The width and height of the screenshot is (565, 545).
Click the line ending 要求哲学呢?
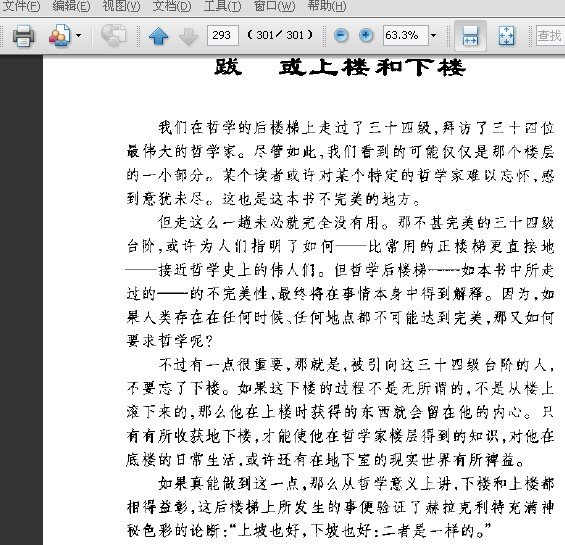[170, 341]
